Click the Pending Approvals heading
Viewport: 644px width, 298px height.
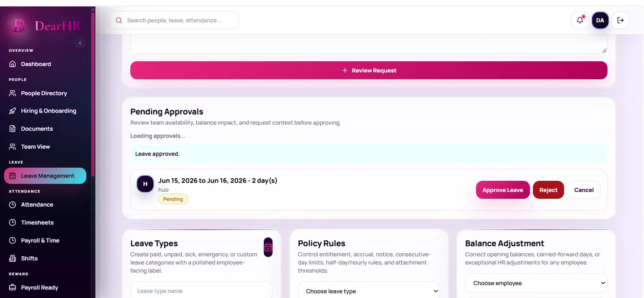pos(167,112)
